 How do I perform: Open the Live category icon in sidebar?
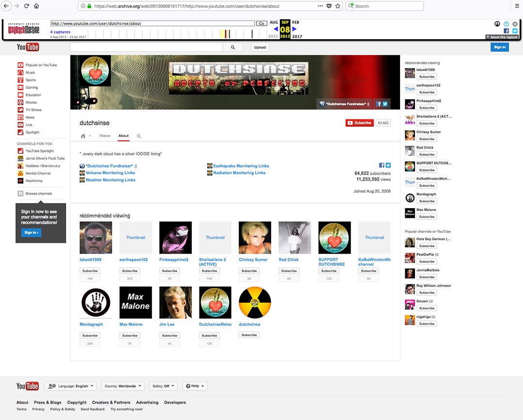pyautogui.click(x=20, y=125)
